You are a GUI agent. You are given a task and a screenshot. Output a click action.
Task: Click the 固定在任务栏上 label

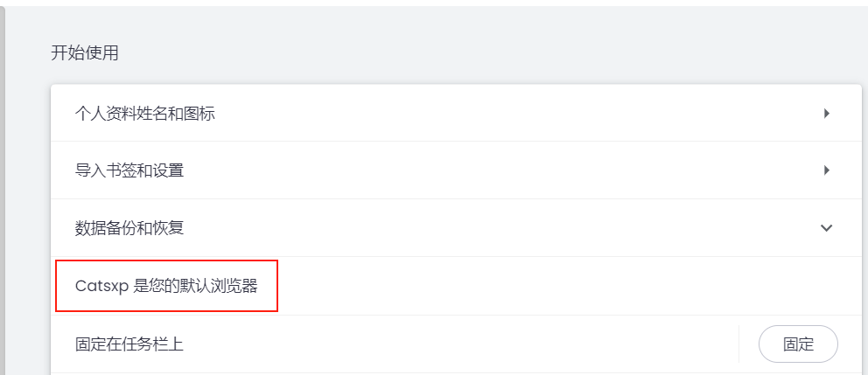click(x=129, y=344)
